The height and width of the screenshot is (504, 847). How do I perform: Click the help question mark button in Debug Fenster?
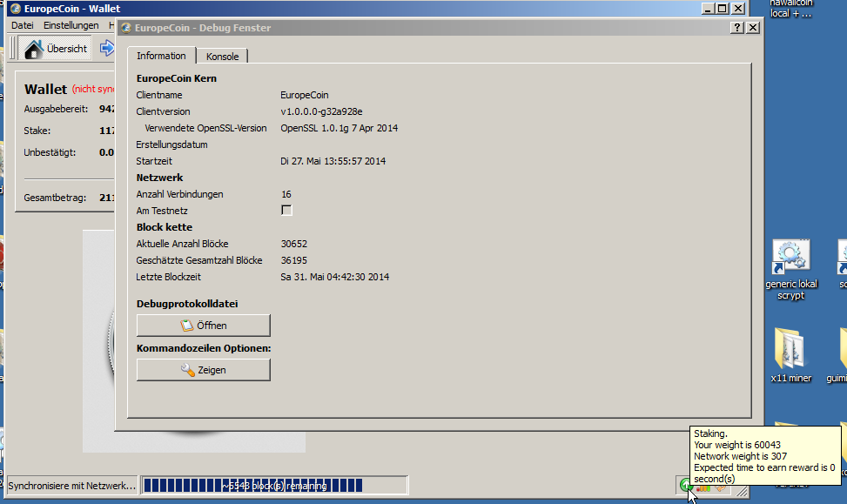[x=736, y=28]
